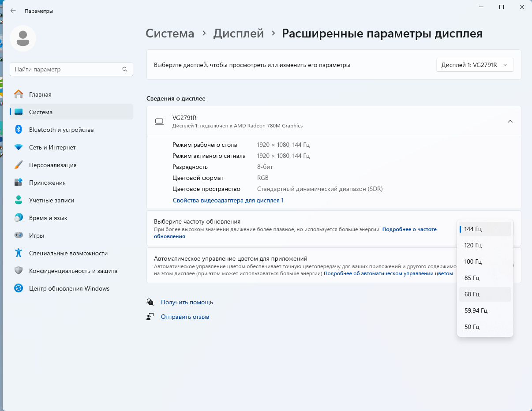Click the Главная home icon
Image resolution: width=532 pixels, height=411 pixels.
19,94
